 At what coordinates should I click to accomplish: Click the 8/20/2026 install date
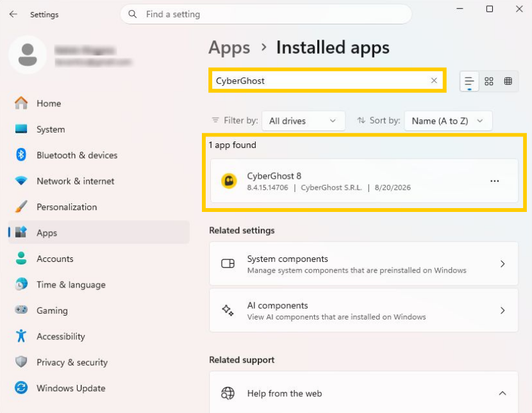tap(392, 188)
